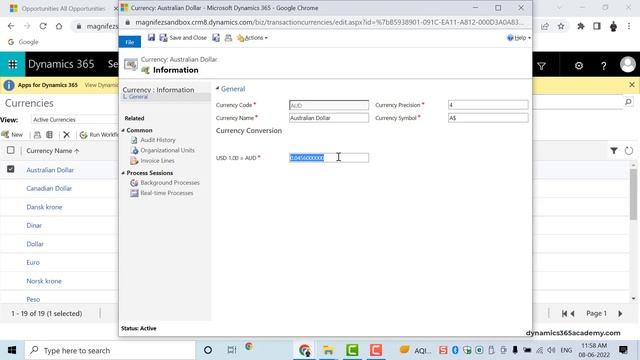Open Dansk krone currency record
The width and height of the screenshot is (640, 360).
[44, 207]
